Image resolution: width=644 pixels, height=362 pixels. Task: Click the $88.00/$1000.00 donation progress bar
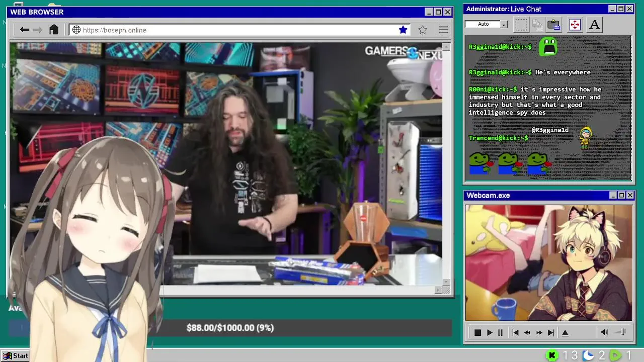click(230, 328)
